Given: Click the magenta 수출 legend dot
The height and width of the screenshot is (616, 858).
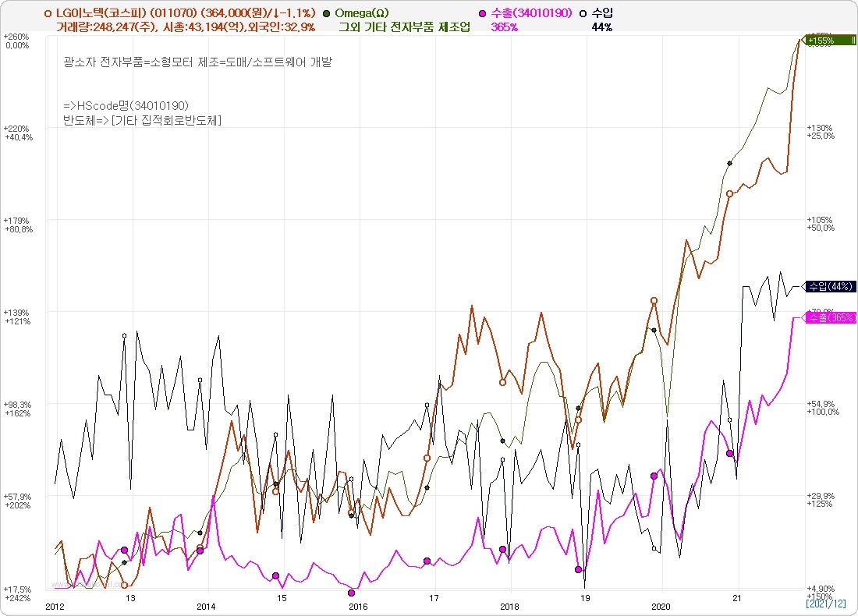Looking at the screenshot, I should 483,14.
